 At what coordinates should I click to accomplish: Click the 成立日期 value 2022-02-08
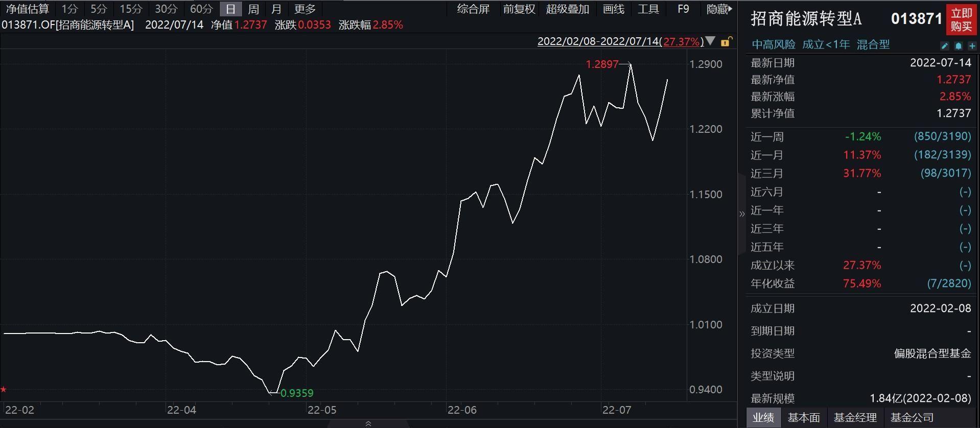(940, 308)
